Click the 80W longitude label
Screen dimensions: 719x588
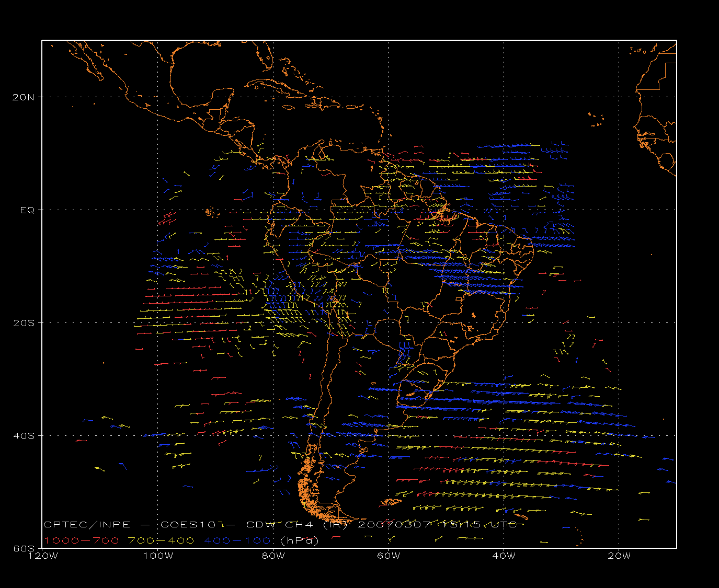[x=273, y=556]
